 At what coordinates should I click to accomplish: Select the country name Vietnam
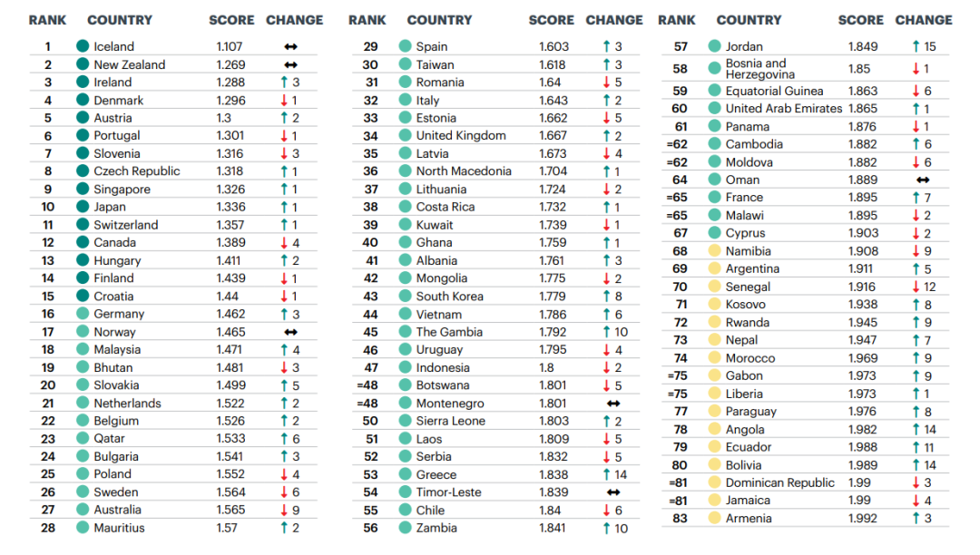(439, 315)
